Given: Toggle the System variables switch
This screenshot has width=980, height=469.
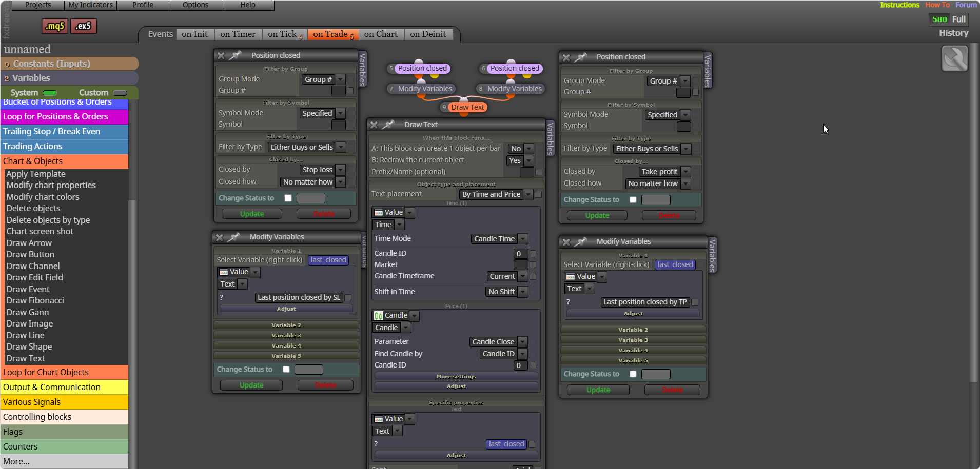Looking at the screenshot, I should tap(50, 93).
